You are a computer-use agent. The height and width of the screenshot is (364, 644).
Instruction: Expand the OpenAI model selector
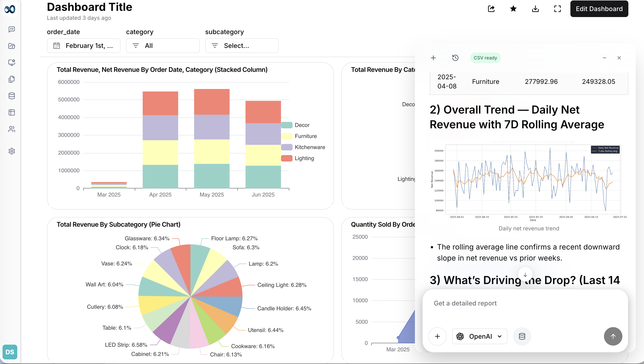point(479,336)
